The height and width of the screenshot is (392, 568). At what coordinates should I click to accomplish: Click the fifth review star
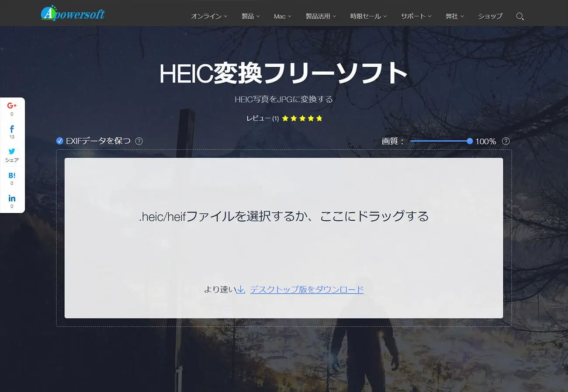click(x=319, y=118)
